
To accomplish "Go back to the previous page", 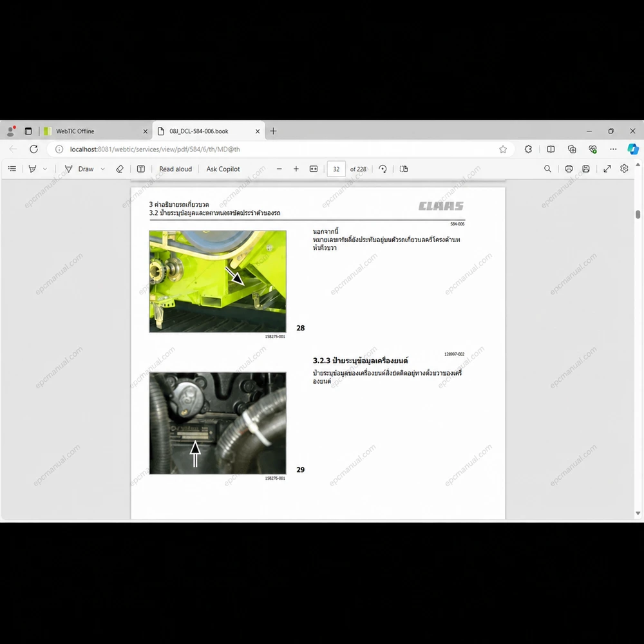I will (x=13, y=149).
